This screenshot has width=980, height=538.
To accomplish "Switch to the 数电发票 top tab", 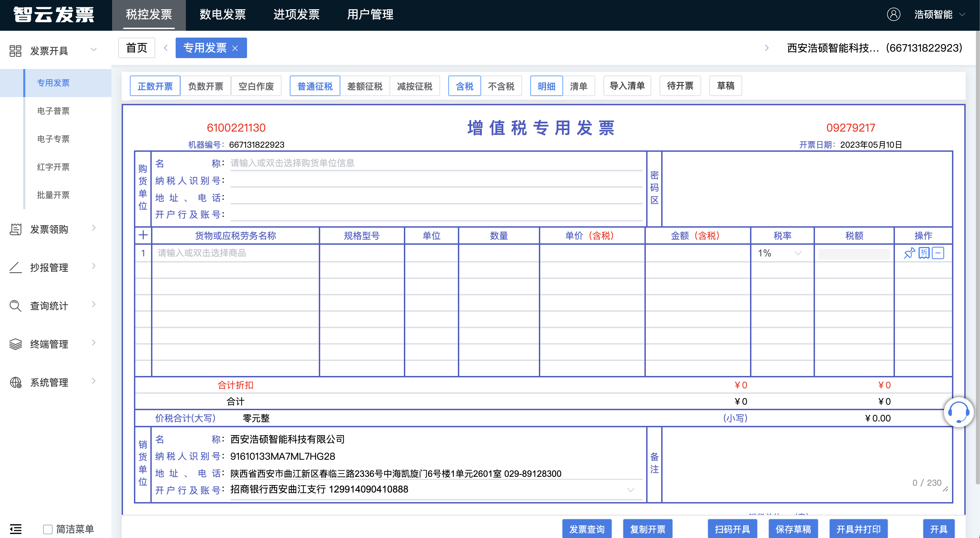I will tap(222, 15).
